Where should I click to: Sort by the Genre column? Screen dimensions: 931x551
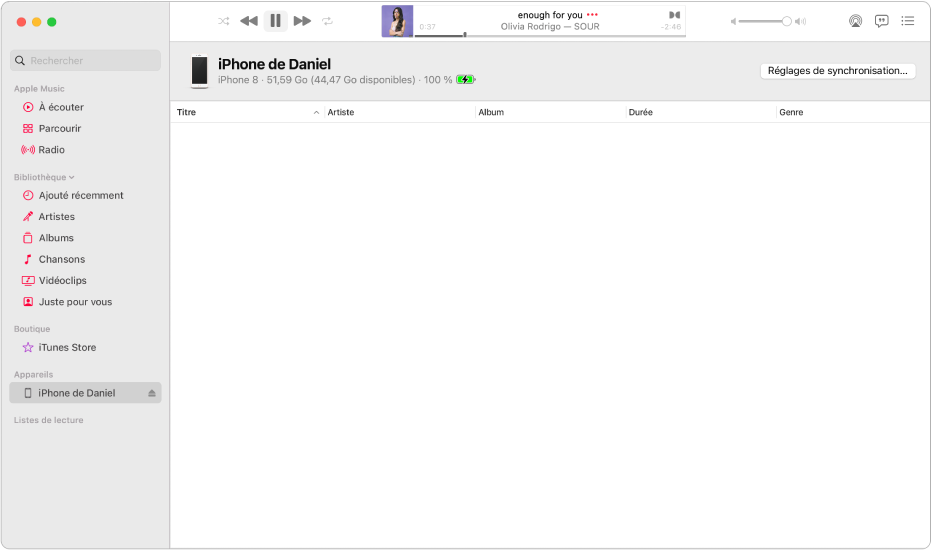coord(853,112)
